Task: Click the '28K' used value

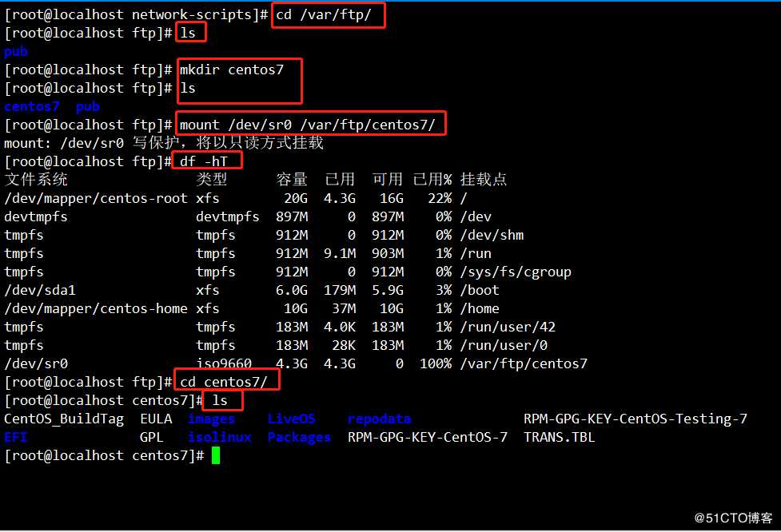Action: click(x=344, y=345)
